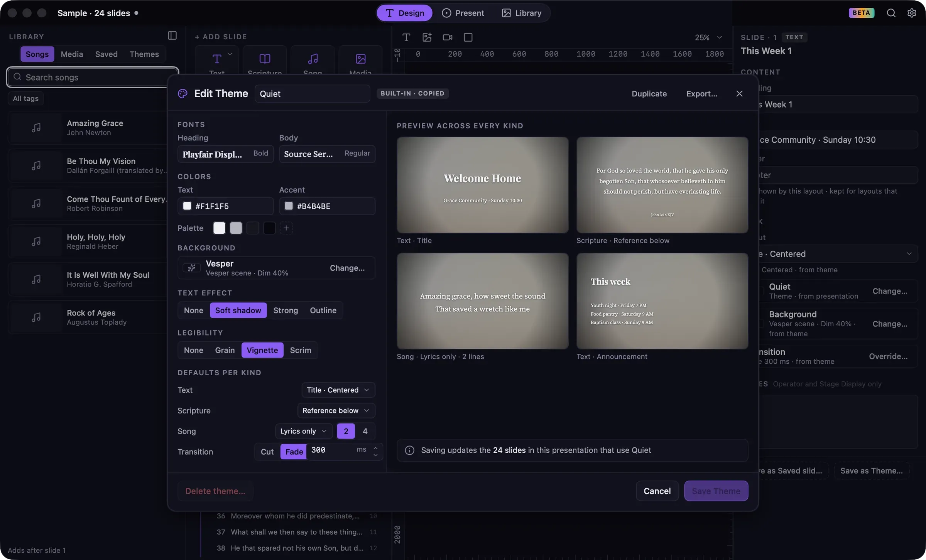Click the video camera tool icon
This screenshot has height=560, width=926.
click(x=448, y=37)
